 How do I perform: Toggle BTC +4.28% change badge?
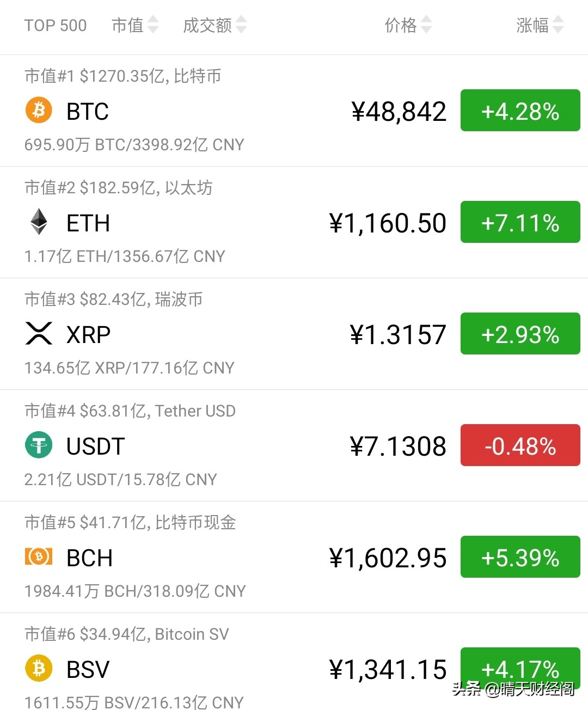(520, 111)
